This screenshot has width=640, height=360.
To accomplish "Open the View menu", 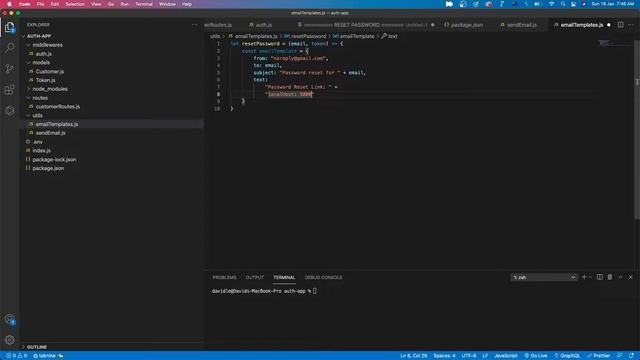I will 96,4.
